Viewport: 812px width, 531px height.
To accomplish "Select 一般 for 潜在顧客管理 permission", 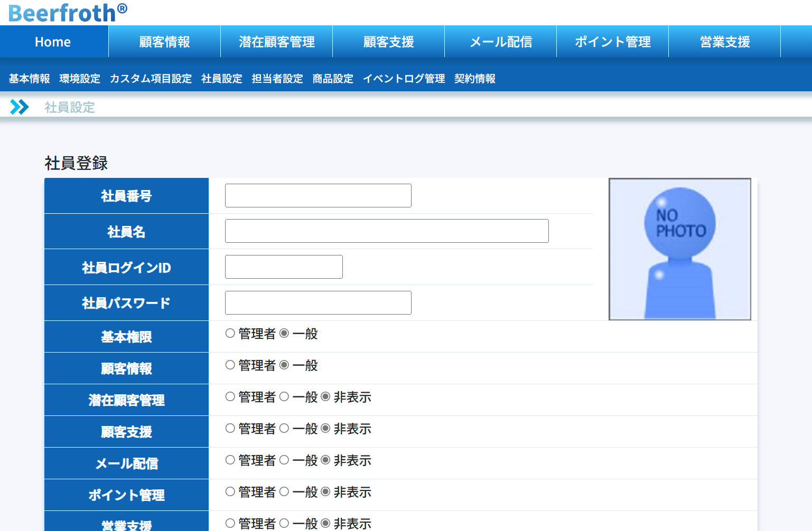I will [284, 396].
